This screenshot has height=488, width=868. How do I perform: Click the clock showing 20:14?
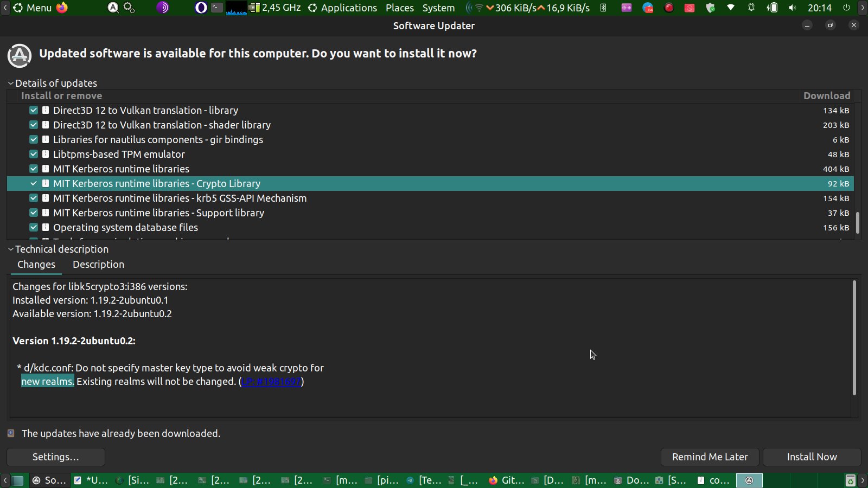(x=820, y=8)
